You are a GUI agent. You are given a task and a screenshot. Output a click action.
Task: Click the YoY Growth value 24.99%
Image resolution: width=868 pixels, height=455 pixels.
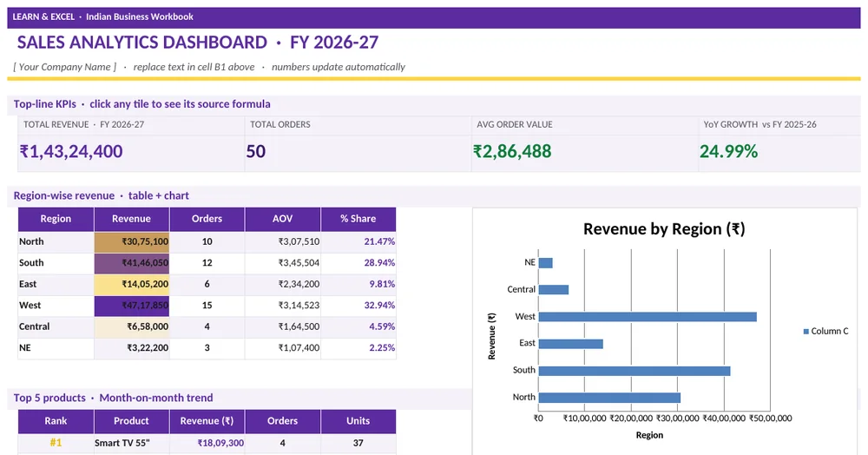tap(728, 151)
